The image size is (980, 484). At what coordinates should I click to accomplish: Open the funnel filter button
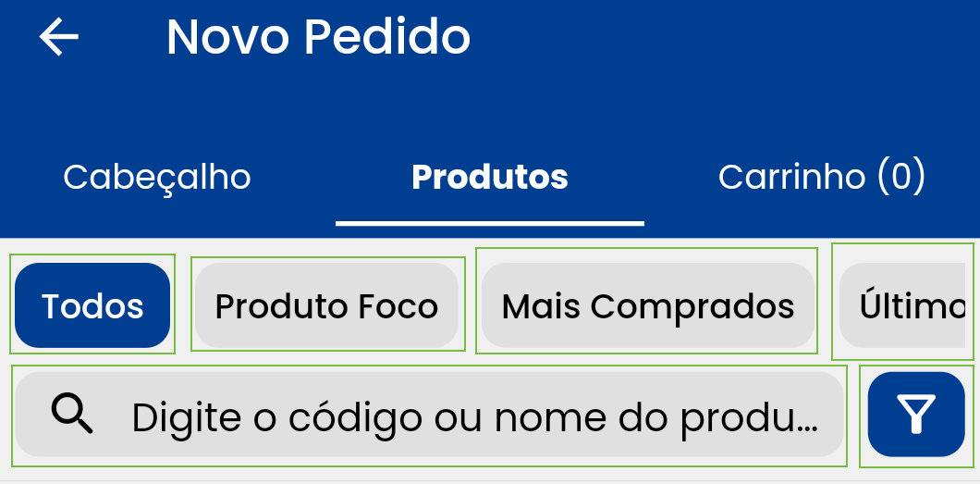click(x=915, y=415)
